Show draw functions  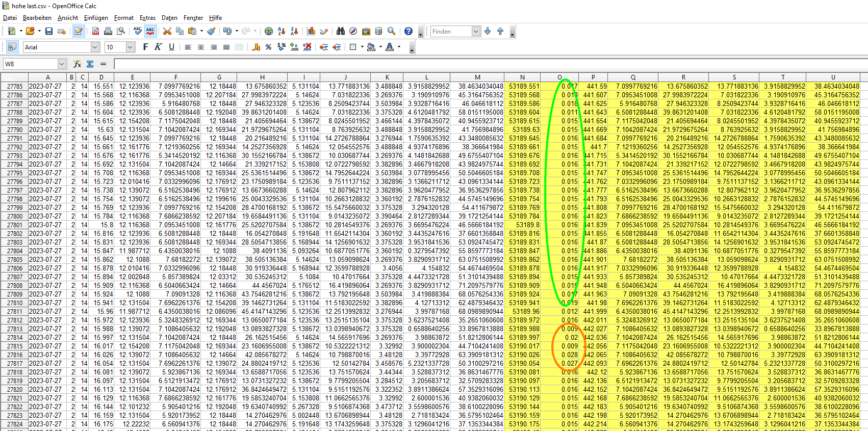click(x=324, y=31)
